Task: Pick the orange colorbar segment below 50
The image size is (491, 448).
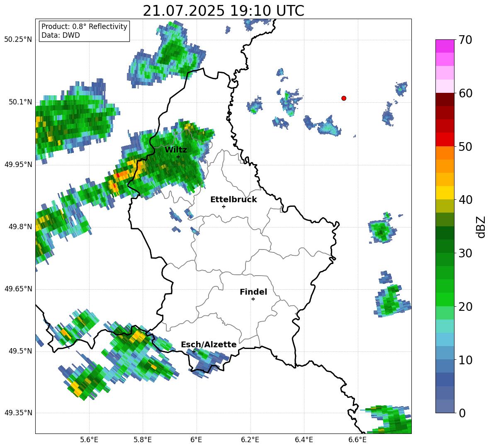Action: point(445,153)
